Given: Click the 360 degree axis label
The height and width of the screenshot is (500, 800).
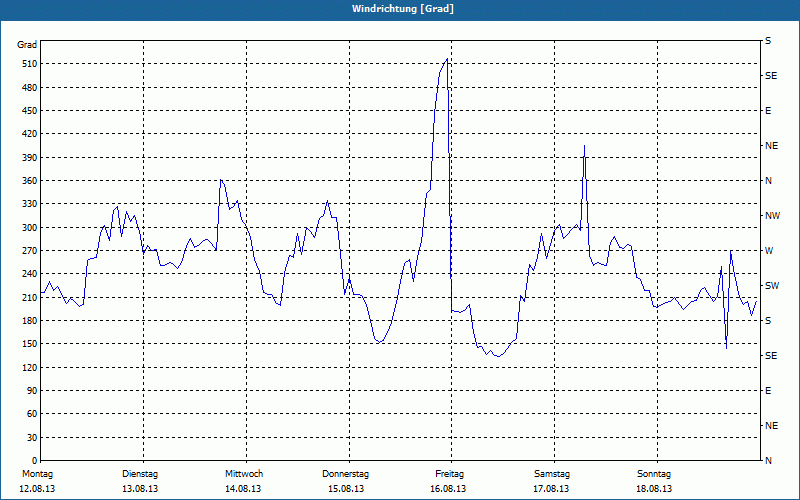Looking at the screenshot, I should (30, 181).
